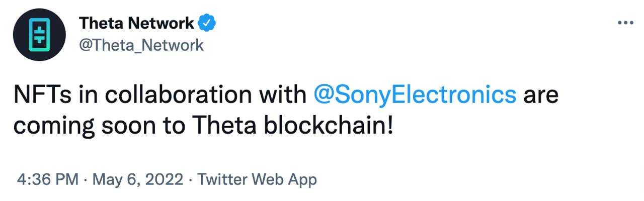Click the @Theta_Network handle
This screenshot has width=644, height=201.
141,45
